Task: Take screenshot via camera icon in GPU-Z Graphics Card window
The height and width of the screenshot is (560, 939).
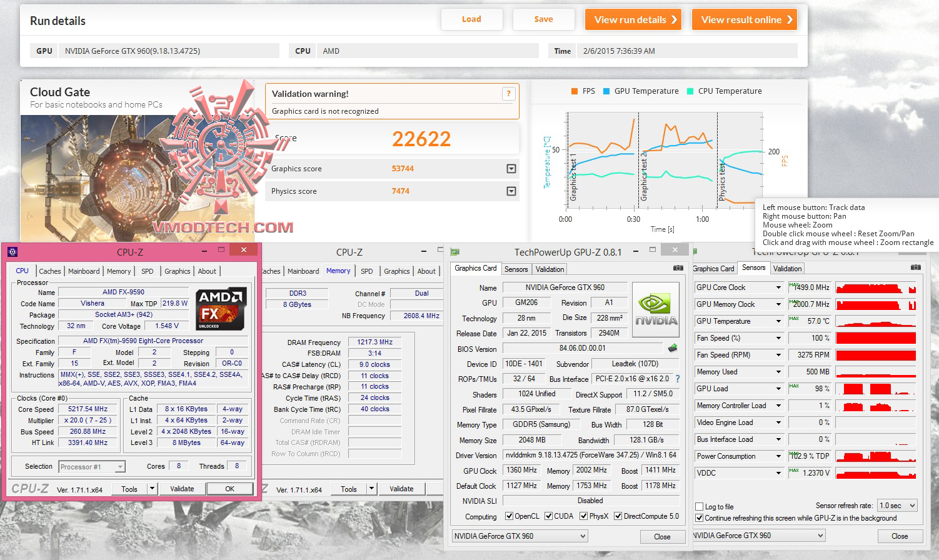Action: [x=678, y=268]
